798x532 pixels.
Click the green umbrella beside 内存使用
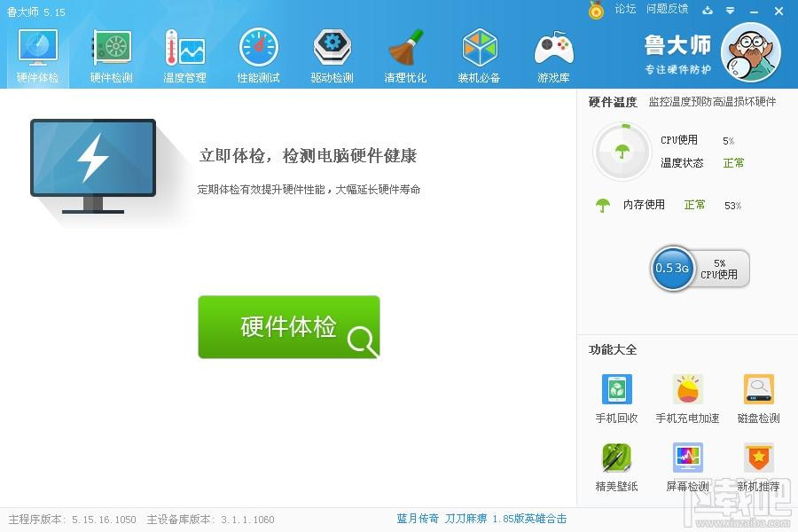coord(603,205)
